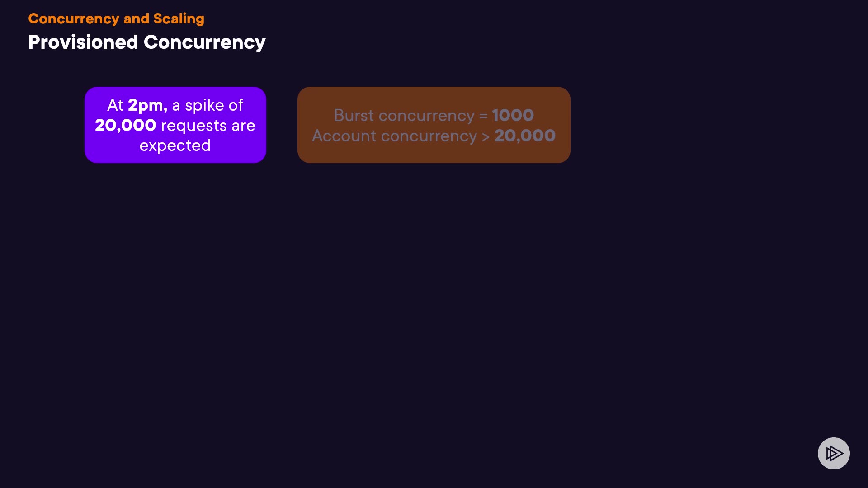Click the bold "1000" burst value
The height and width of the screenshot is (488, 868).
point(513,116)
